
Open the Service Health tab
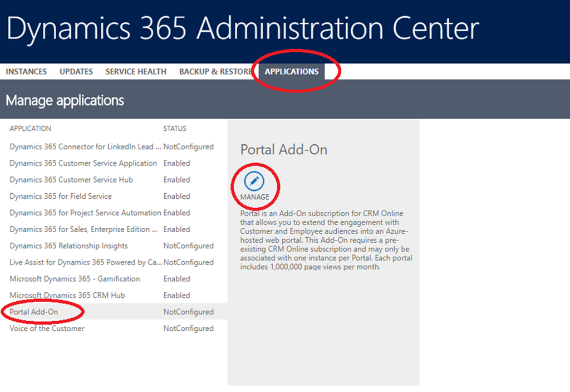pos(136,71)
